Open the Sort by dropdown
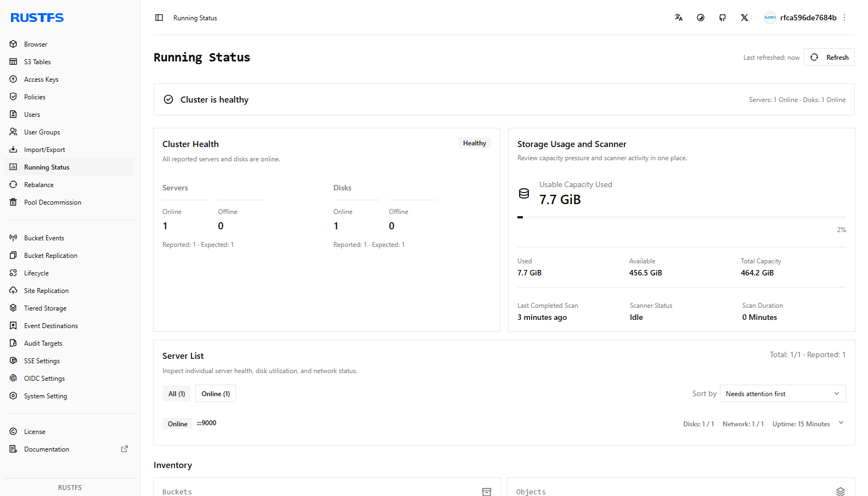This screenshot has width=868, height=496. coord(782,393)
